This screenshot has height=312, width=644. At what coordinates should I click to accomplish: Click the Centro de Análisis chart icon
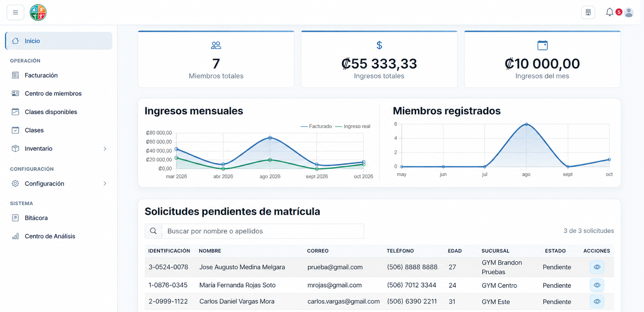click(15, 236)
